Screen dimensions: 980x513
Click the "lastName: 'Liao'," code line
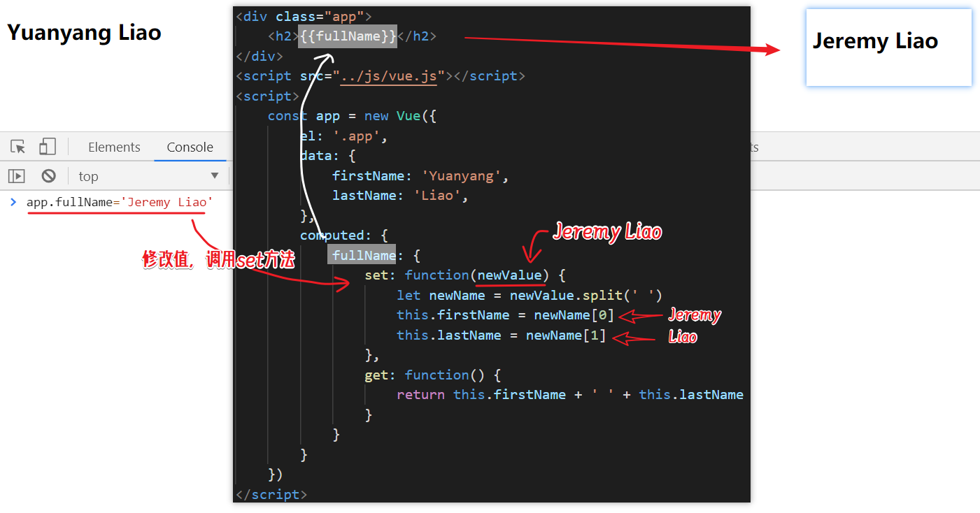[x=400, y=196]
